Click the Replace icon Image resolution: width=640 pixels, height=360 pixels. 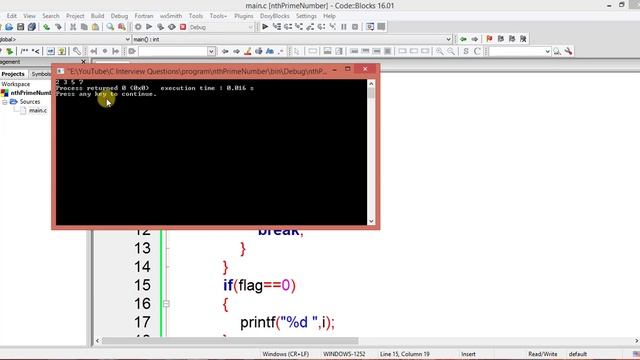click(x=122, y=27)
